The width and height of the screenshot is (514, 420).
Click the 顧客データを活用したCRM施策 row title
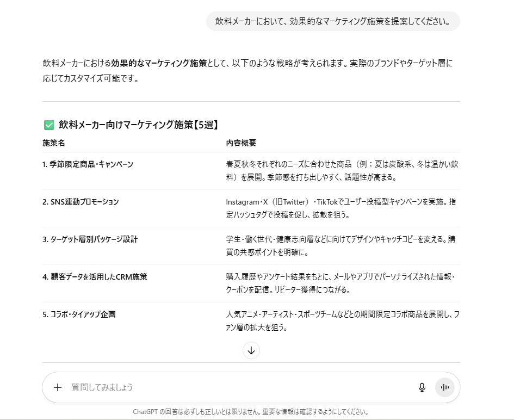coord(95,277)
